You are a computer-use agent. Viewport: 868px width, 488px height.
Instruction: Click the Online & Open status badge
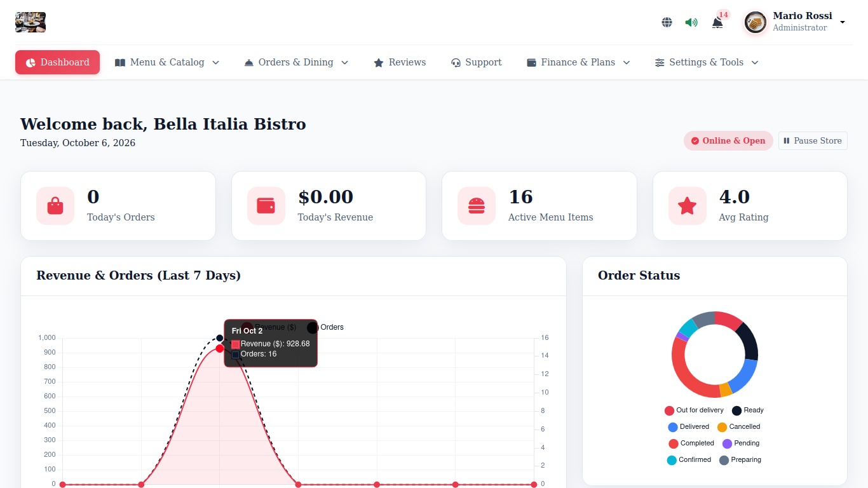(x=728, y=140)
